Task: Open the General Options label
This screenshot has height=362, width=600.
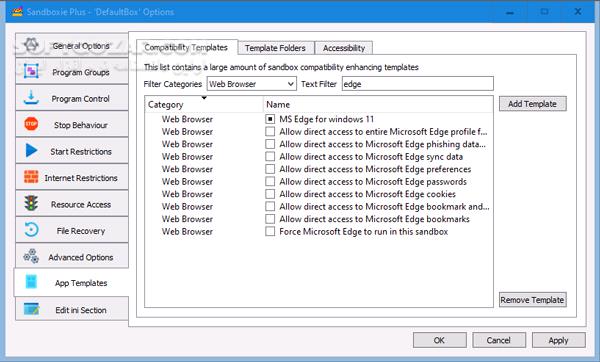Action: pyautogui.click(x=81, y=46)
